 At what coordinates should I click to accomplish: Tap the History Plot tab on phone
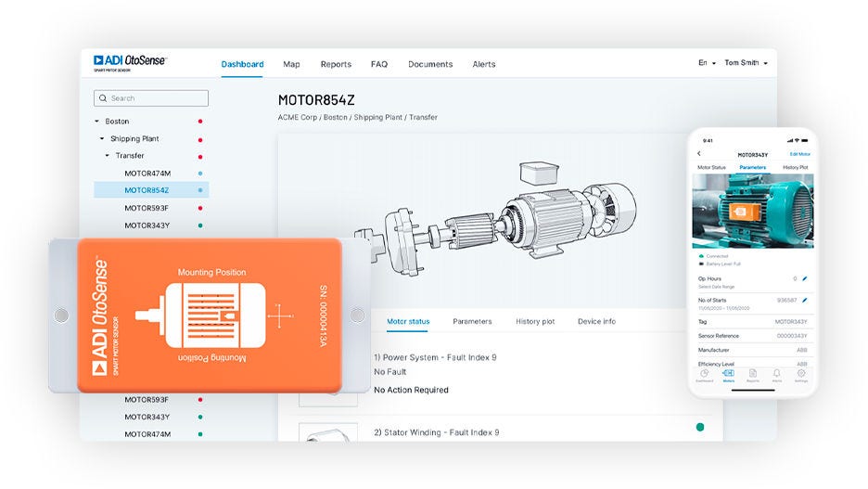[796, 167]
